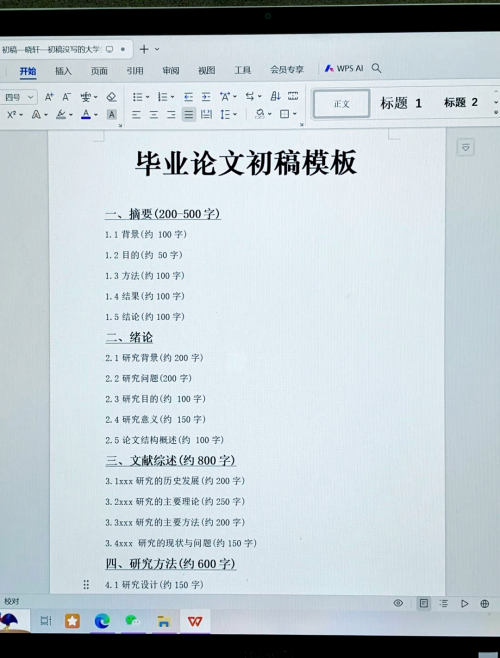
Task: Insert numbered list
Action: coord(162,97)
